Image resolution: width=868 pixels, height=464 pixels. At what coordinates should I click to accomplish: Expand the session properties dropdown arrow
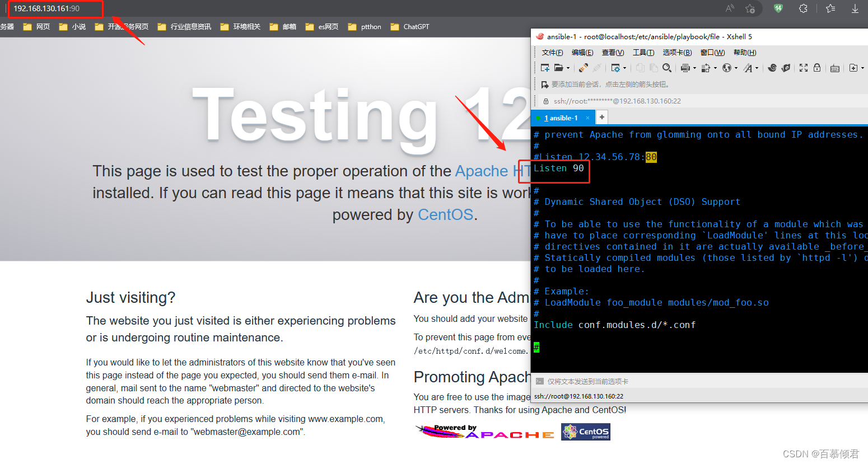click(624, 68)
